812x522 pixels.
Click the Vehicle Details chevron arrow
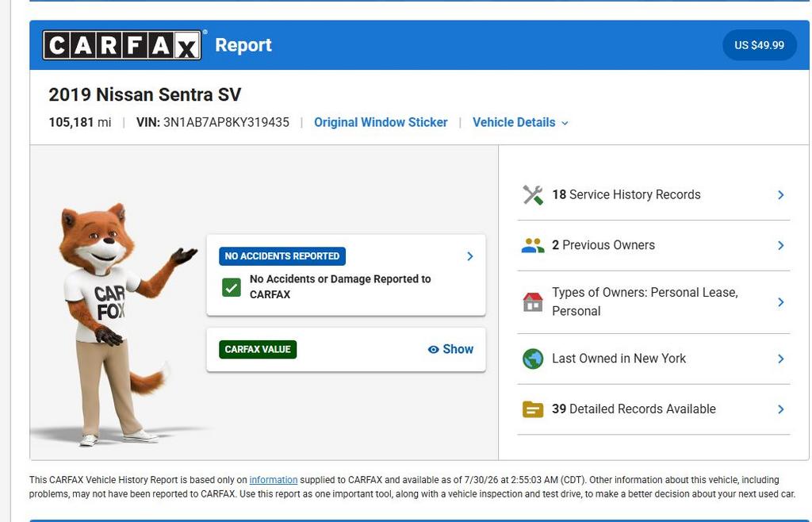point(565,123)
